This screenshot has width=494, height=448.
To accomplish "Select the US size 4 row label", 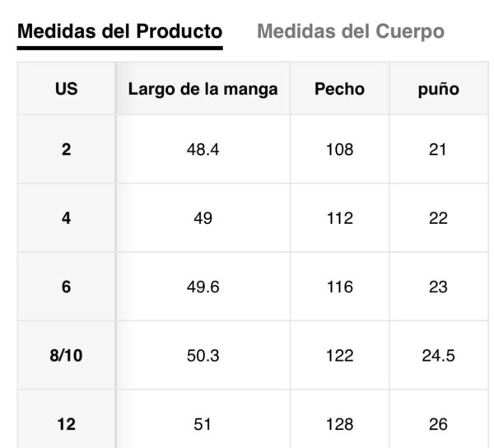I will click(x=67, y=218).
